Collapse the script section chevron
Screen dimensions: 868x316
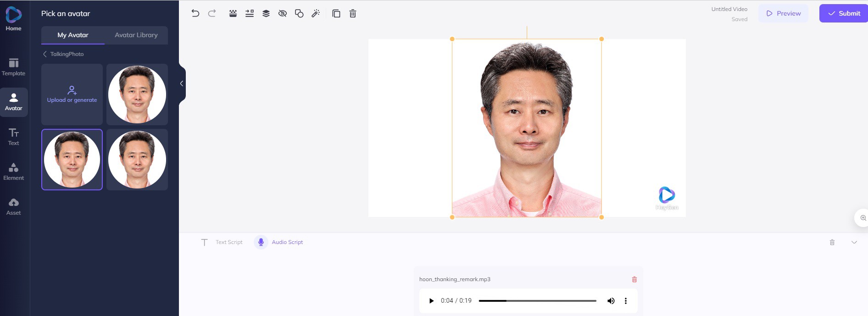[x=854, y=242]
